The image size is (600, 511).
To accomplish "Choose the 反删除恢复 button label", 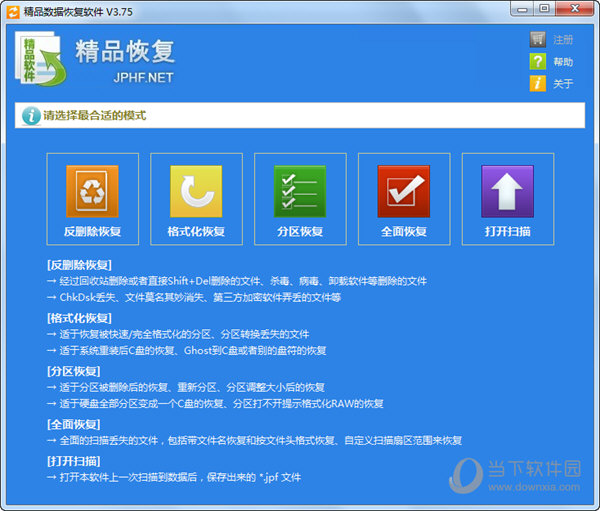I will tap(92, 231).
